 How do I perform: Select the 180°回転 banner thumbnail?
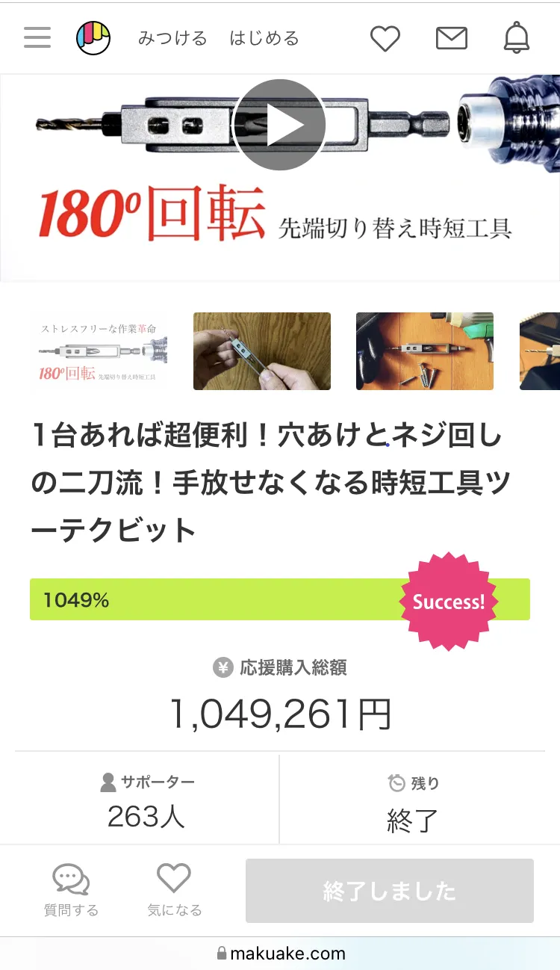pos(99,351)
